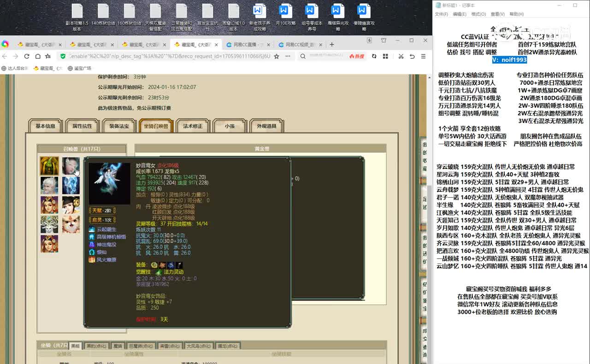Screen dimensions: 590x364
Task: Select the 黑熊 mount tab
Action: click(75, 346)
